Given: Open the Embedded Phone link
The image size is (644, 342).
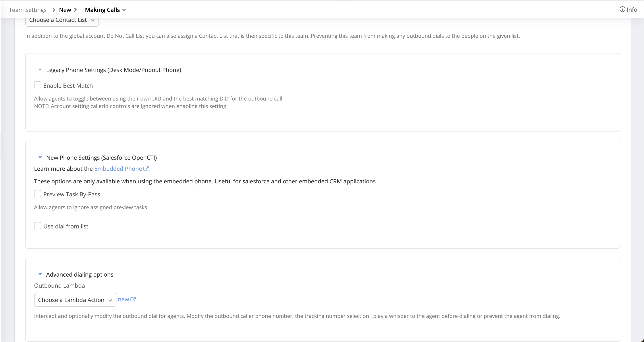Looking at the screenshot, I should coord(118,169).
